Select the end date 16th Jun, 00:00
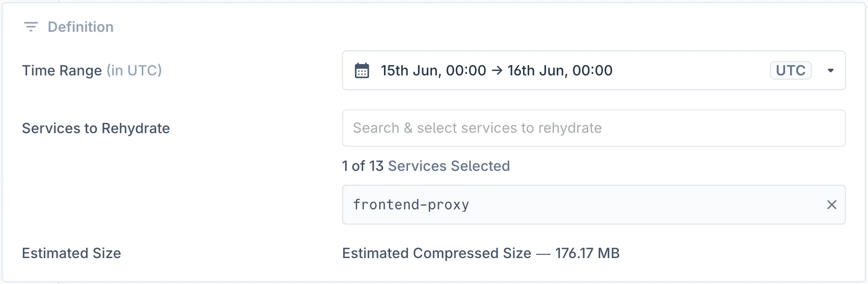 coord(560,71)
